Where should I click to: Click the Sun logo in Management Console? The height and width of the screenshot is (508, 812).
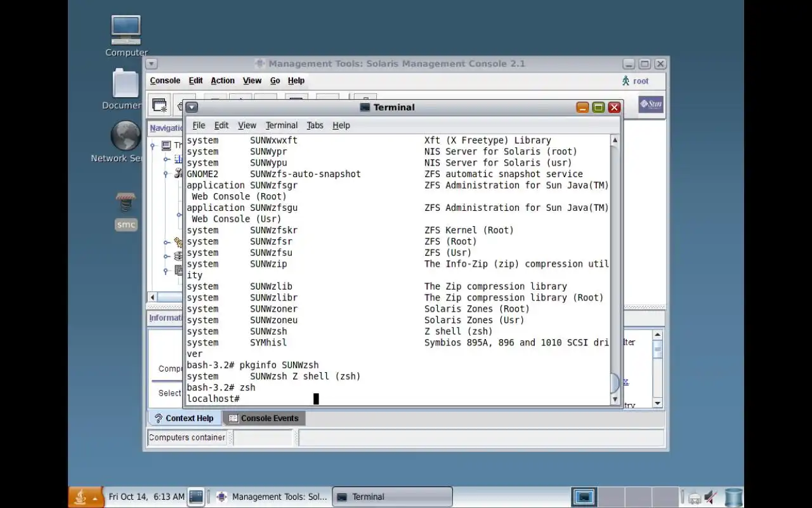coord(651,104)
